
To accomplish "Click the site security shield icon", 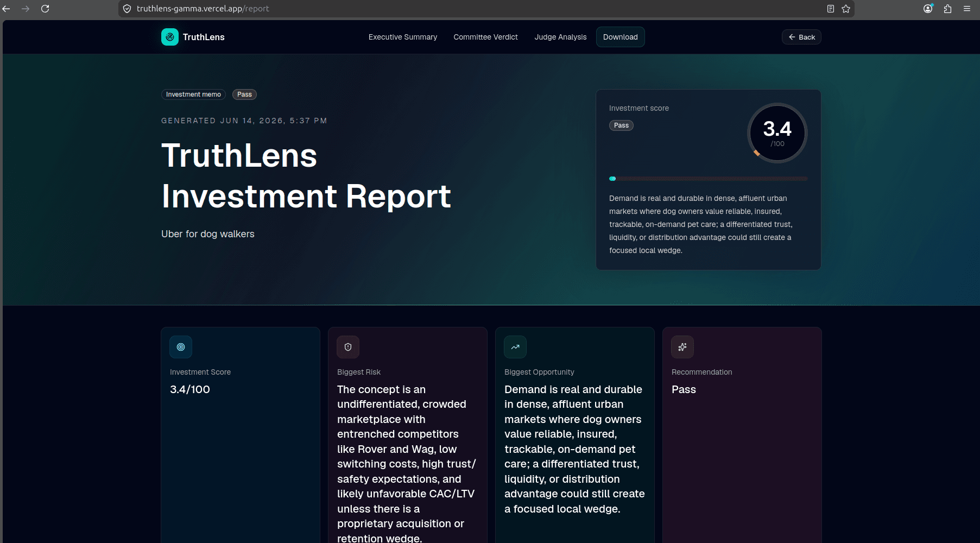I will click(127, 9).
